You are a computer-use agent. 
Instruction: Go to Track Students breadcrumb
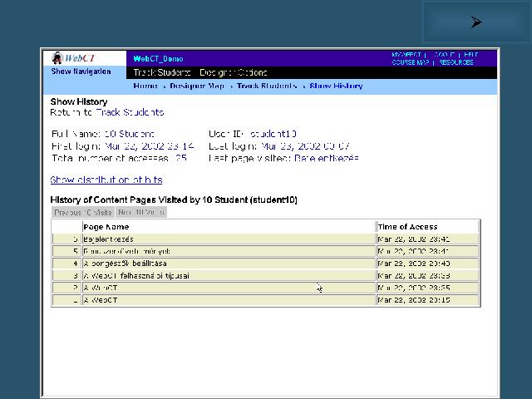[267, 86]
